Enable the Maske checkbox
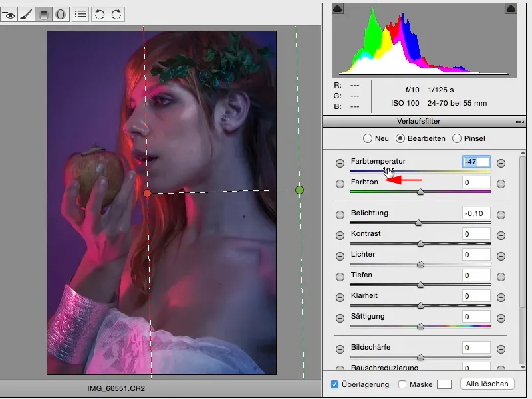The image size is (532, 399). click(x=402, y=384)
